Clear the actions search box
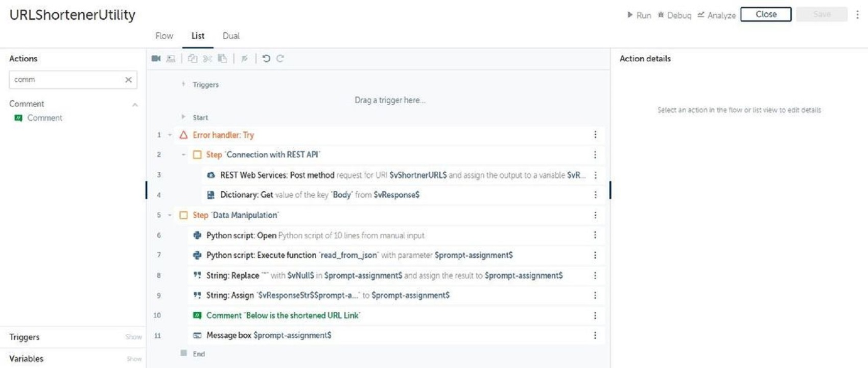The image size is (868, 368). (x=128, y=80)
